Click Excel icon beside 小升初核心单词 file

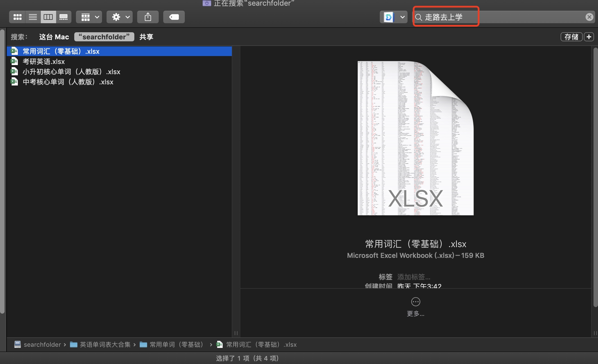14,71
